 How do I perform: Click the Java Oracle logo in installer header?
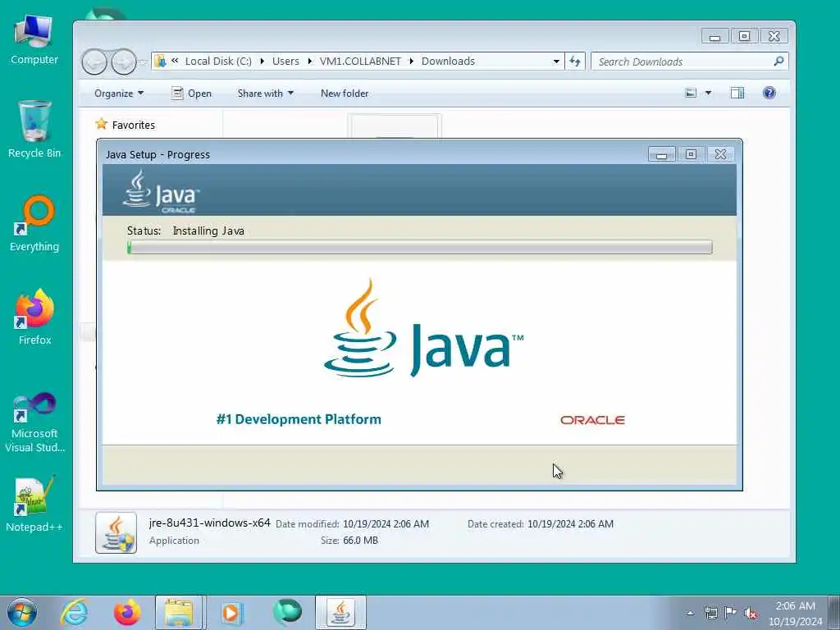pos(161,192)
